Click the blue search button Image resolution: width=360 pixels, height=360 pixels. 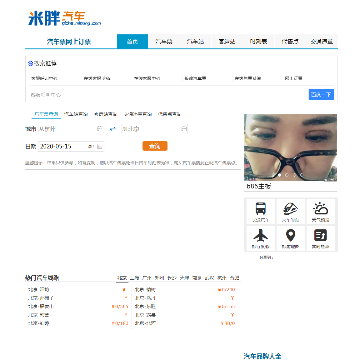[x=321, y=95]
